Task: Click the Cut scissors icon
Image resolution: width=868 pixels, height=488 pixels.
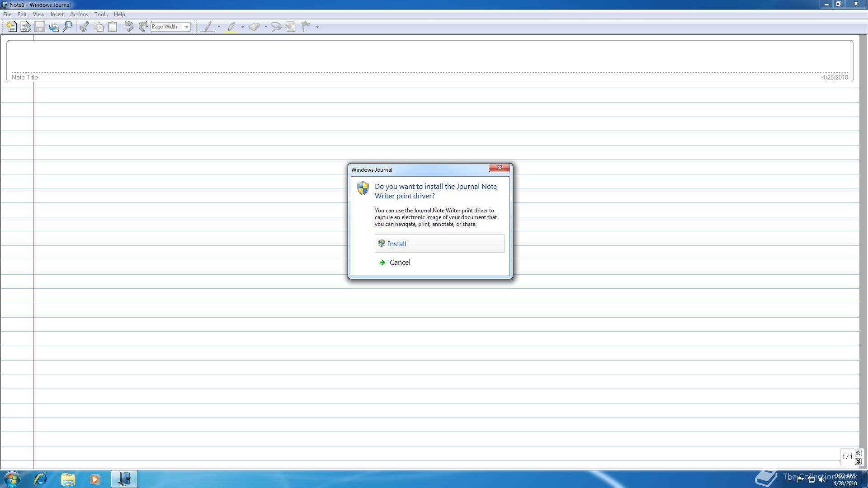Action: 84,27
